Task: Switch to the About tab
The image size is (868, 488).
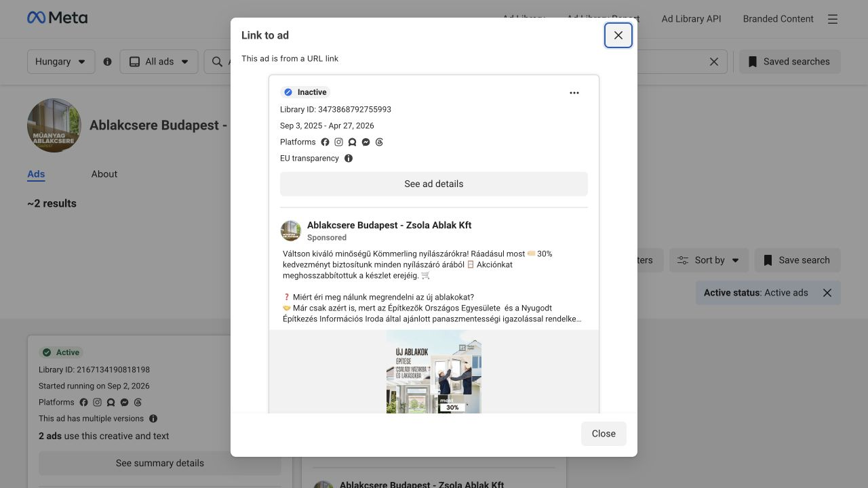Action: (104, 174)
